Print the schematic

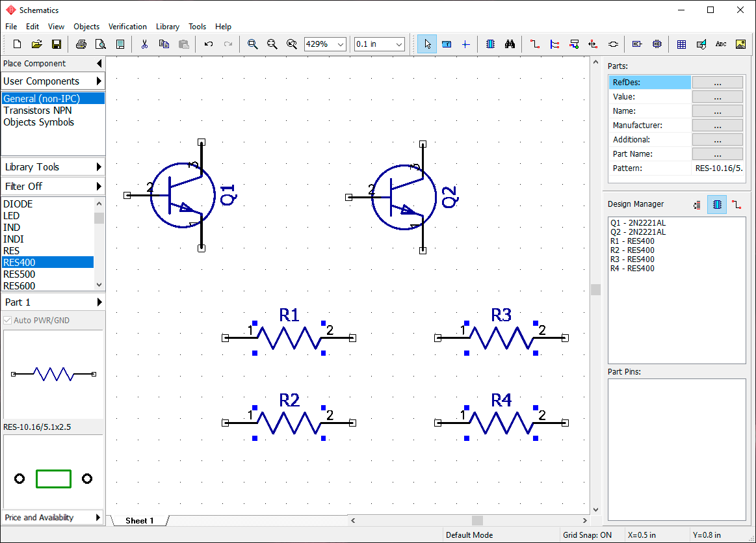coord(81,44)
